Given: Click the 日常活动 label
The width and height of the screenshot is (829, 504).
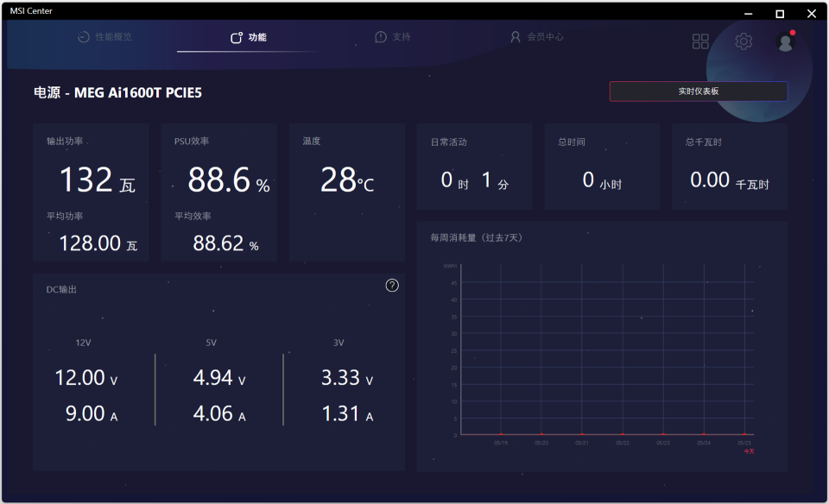Looking at the screenshot, I should [448, 142].
